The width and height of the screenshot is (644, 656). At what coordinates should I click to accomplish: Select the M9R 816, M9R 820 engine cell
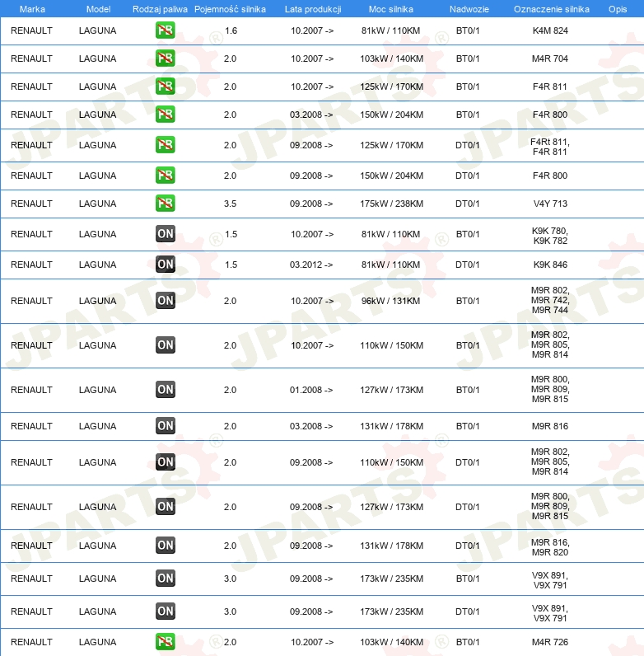click(x=550, y=547)
